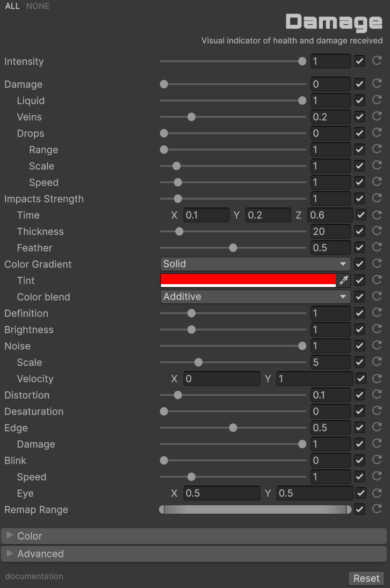Uncheck the Damage override checkbox

tap(360, 84)
